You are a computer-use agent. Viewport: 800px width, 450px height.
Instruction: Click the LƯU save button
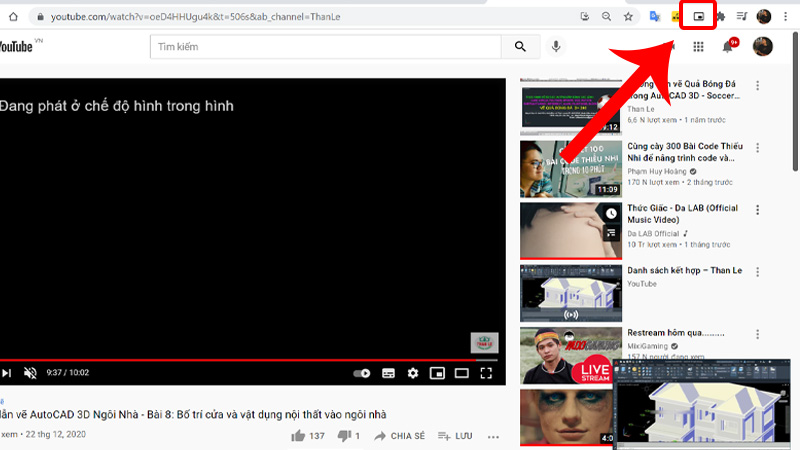454,436
